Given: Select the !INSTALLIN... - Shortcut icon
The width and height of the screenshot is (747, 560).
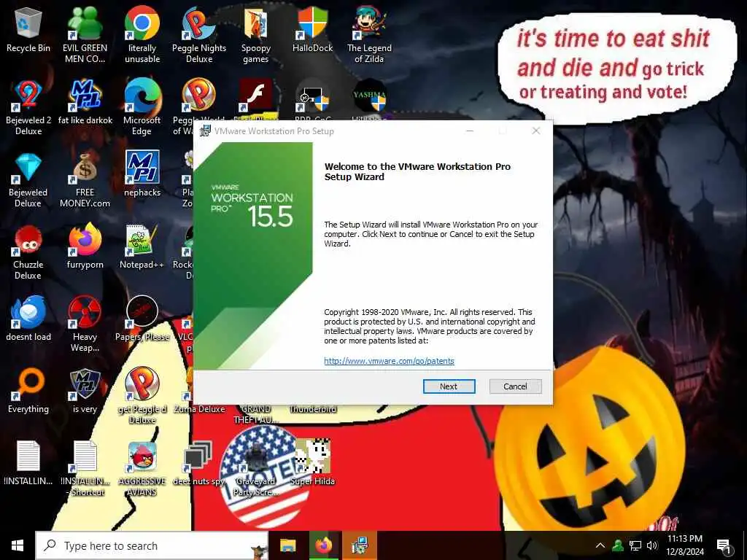Looking at the screenshot, I should click(x=85, y=469).
